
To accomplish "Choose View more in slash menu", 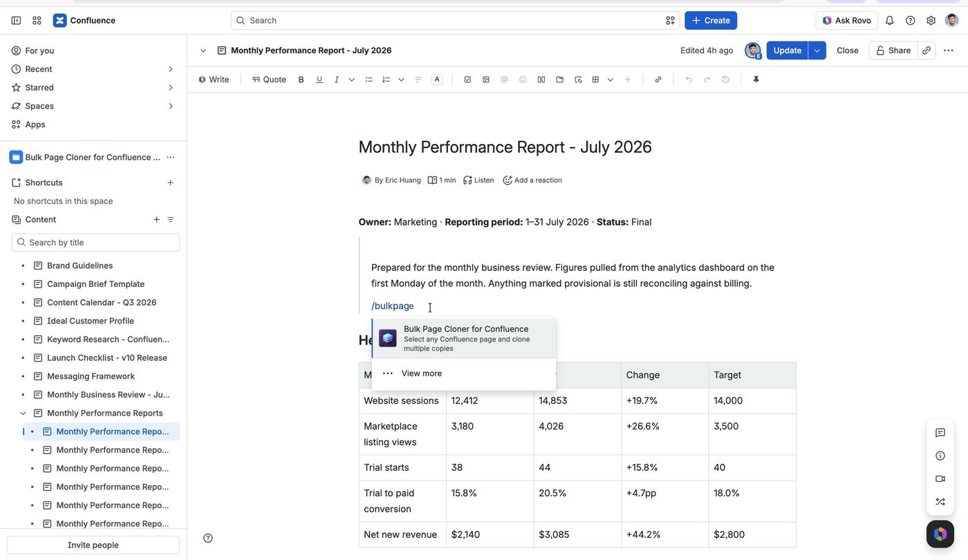I will 464,373.
